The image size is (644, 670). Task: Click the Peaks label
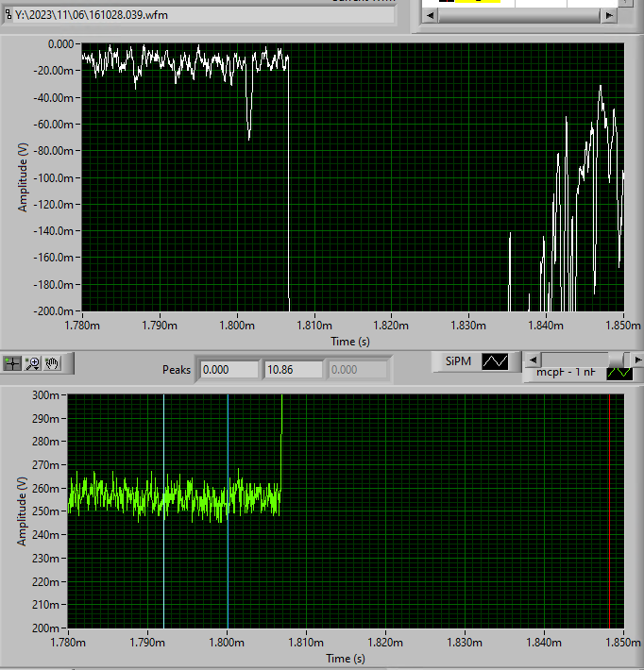[x=177, y=370]
